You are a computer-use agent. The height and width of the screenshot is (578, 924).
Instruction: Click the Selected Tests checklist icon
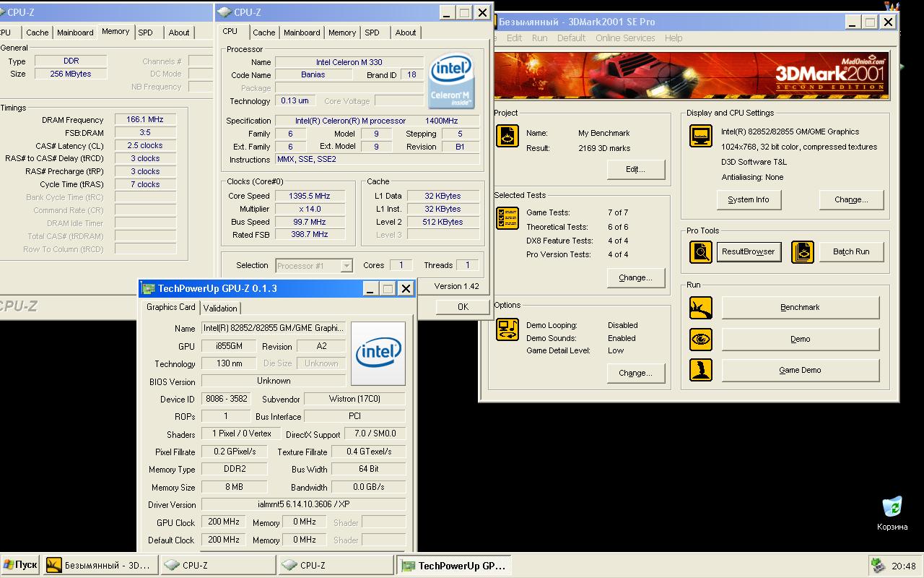click(507, 218)
